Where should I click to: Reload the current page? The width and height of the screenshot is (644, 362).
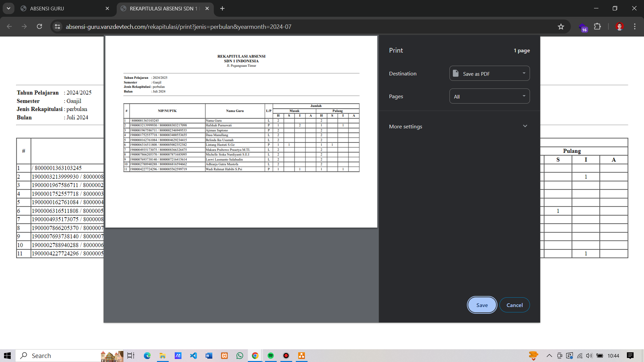(x=39, y=27)
